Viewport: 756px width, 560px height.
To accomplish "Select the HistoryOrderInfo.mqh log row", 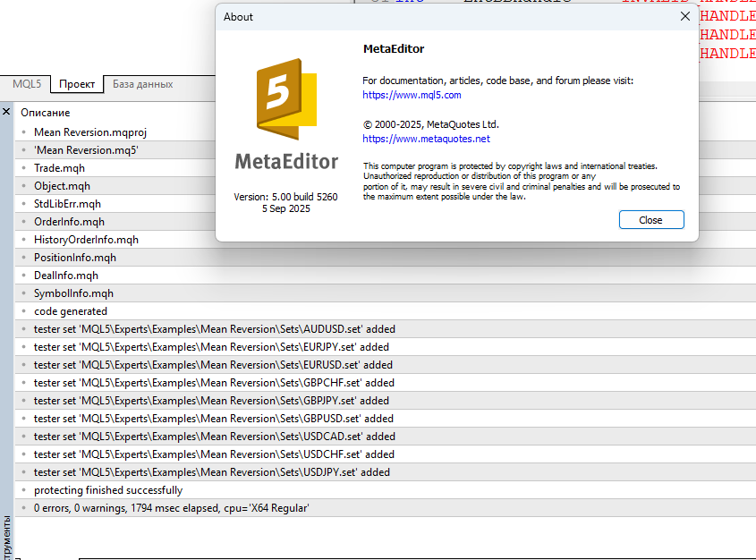I will tap(115, 240).
